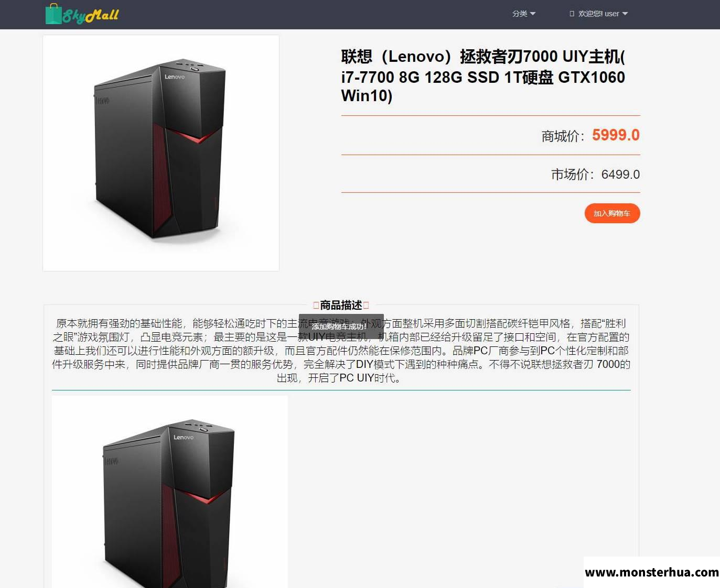The width and height of the screenshot is (720, 588).
Task: Click the product description paragraph text
Action: click(341, 351)
